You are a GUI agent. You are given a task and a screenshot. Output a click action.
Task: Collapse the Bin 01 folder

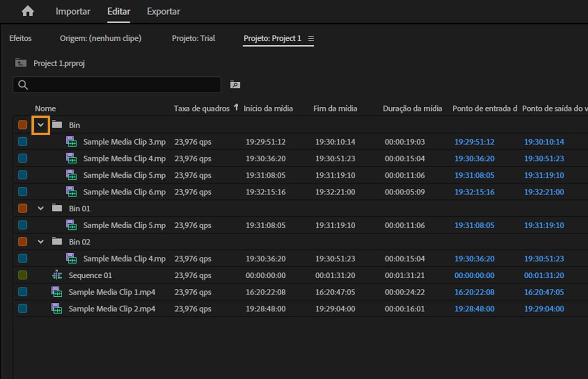click(41, 208)
